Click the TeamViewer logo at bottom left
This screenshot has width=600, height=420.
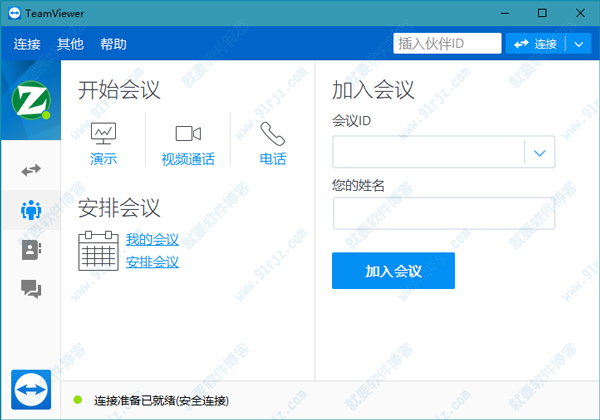31,390
